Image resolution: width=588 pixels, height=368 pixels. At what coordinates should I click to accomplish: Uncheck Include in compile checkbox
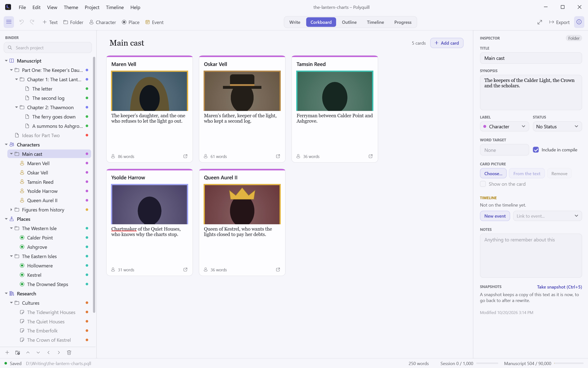point(536,150)
